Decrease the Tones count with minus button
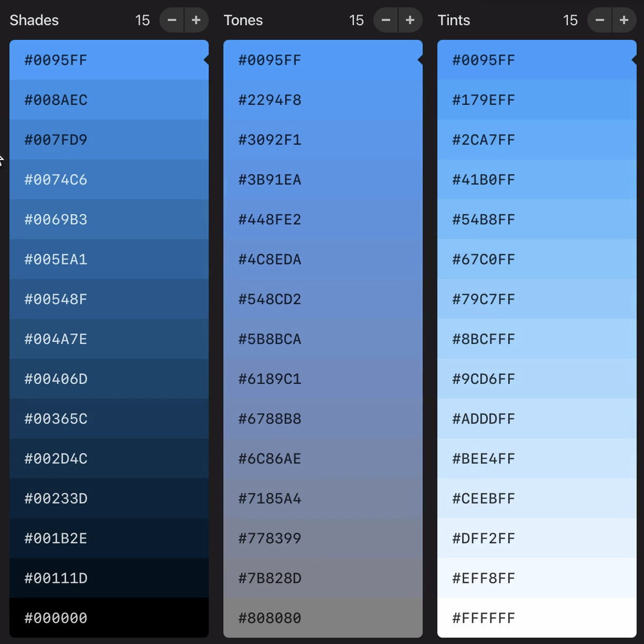This screenshot has height=644, width=644. 386,20
